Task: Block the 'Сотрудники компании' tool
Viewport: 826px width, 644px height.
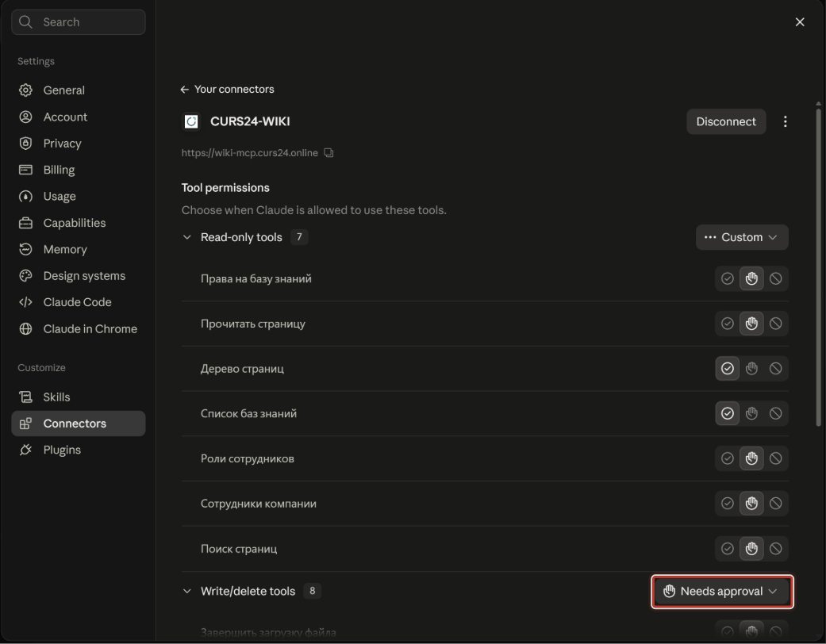Action: click(x=775, y=504)
